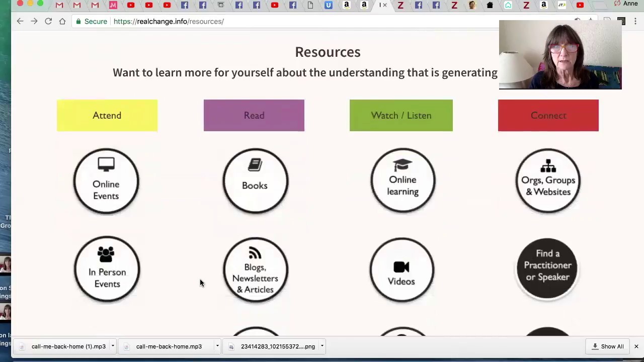This screenshot has width=644, height=362.
Task: Open dropdown for call-me-back-home (1).mp3 download
Action: tap(113, 346)
